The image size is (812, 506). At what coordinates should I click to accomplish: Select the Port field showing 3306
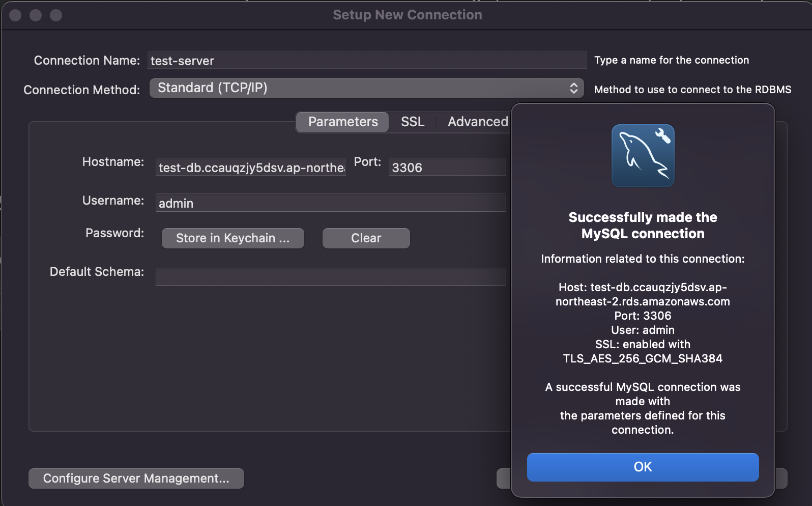pos(447,167)
